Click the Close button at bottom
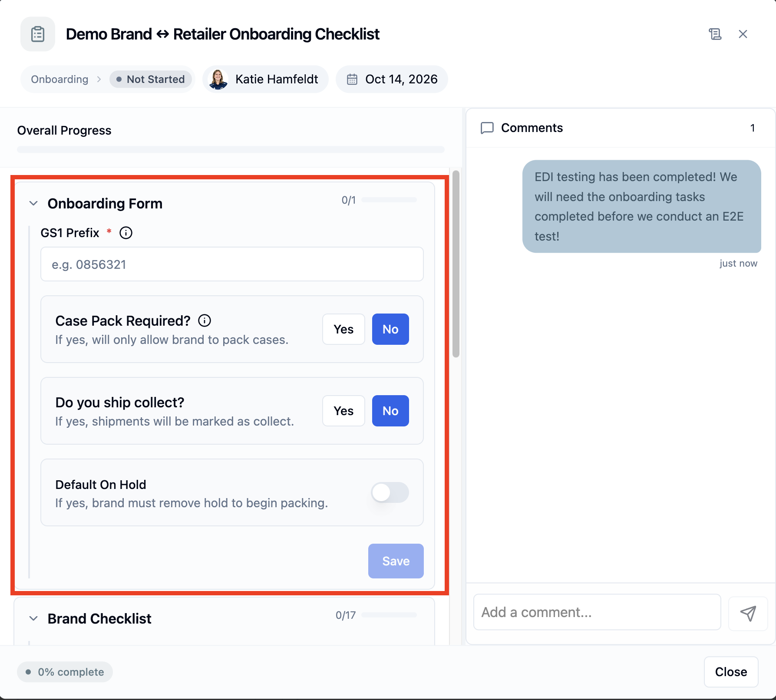The image size is (776, 700). click(731, 672)
